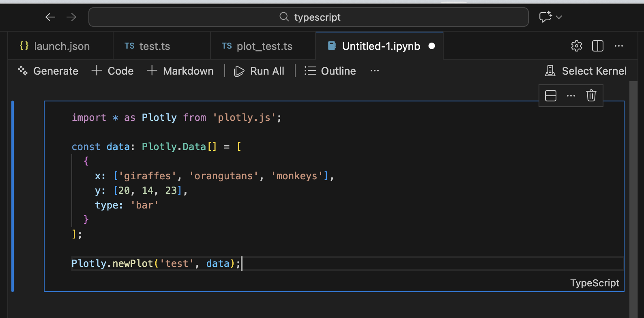Screen dimensions: 644x318
Task: Click the x: giraffes array line
Action: click(x=214, y=176)
